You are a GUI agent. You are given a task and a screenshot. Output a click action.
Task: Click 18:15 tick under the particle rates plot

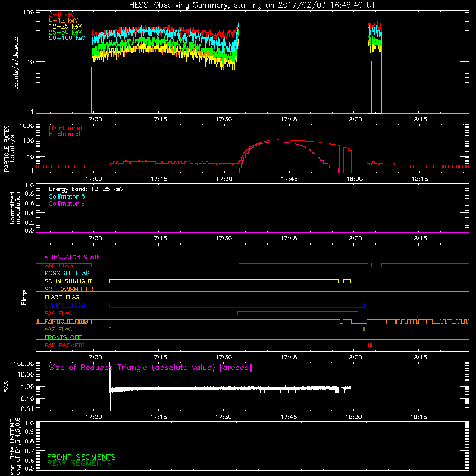click(419, 179)
